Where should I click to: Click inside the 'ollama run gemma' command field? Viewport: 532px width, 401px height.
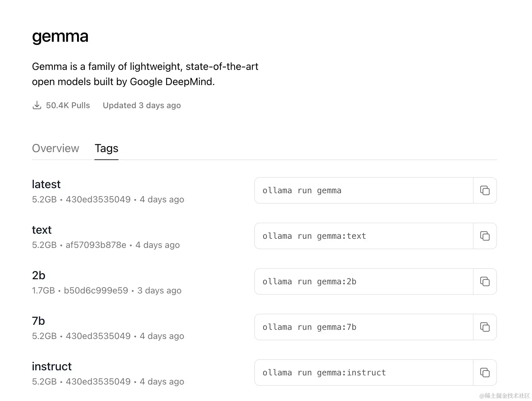coord(364,190)
